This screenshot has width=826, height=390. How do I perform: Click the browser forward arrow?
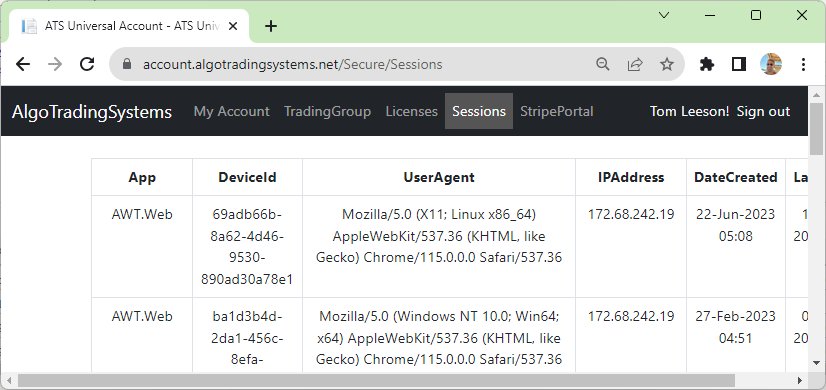55,64
